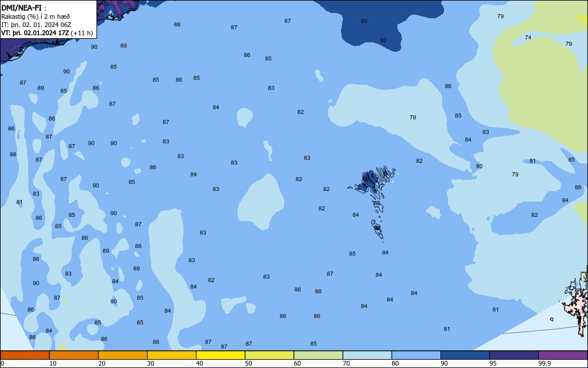Click the "93" humidity value on the map

coord(364,21)
